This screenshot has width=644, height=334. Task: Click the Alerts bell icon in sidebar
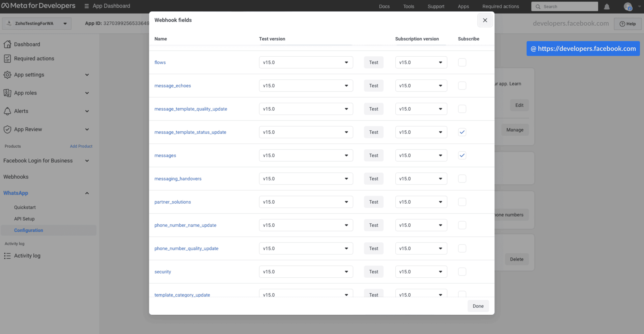tap(7, 111)
